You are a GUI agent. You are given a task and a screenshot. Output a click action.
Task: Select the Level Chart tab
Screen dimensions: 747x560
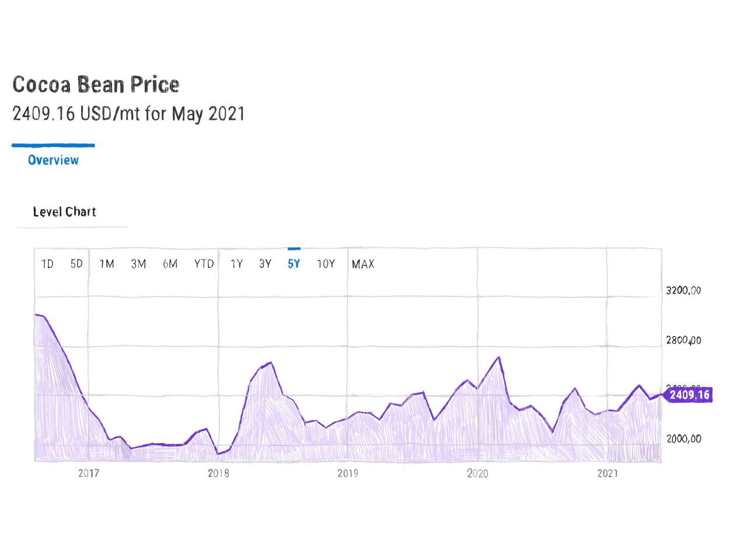click(64, 212)
